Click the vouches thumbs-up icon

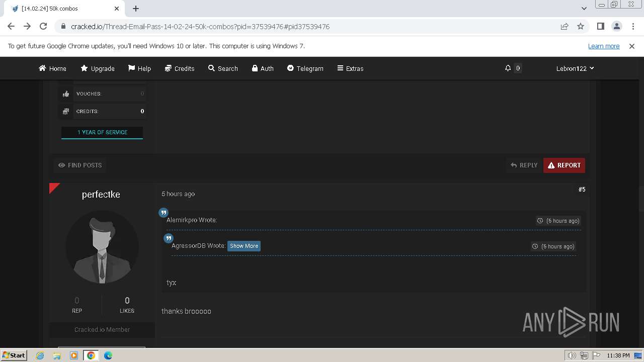click(x=66, y=94)
